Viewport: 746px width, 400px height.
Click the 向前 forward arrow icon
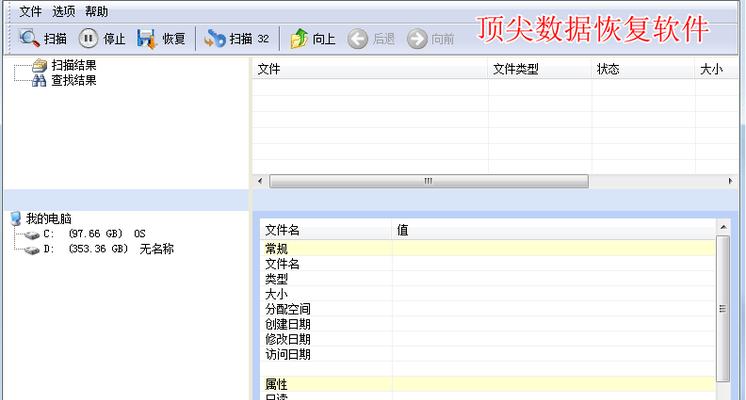(417, 39)
